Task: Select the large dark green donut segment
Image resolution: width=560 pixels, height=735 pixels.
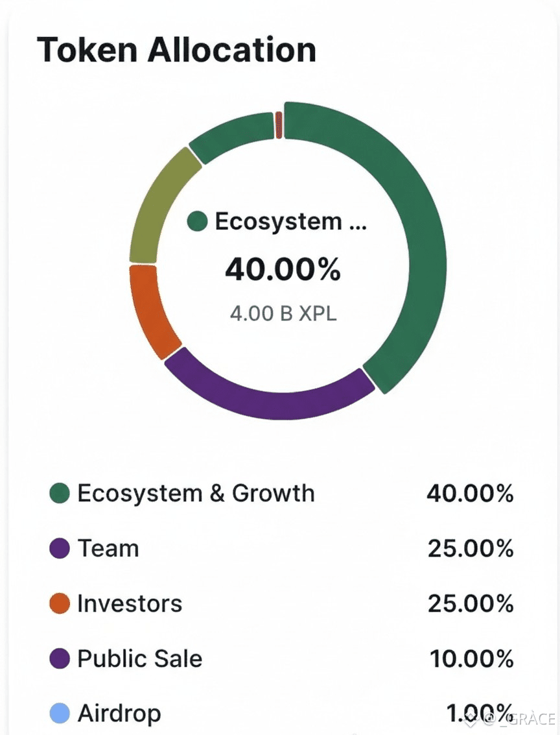Action: pos(415,247)
